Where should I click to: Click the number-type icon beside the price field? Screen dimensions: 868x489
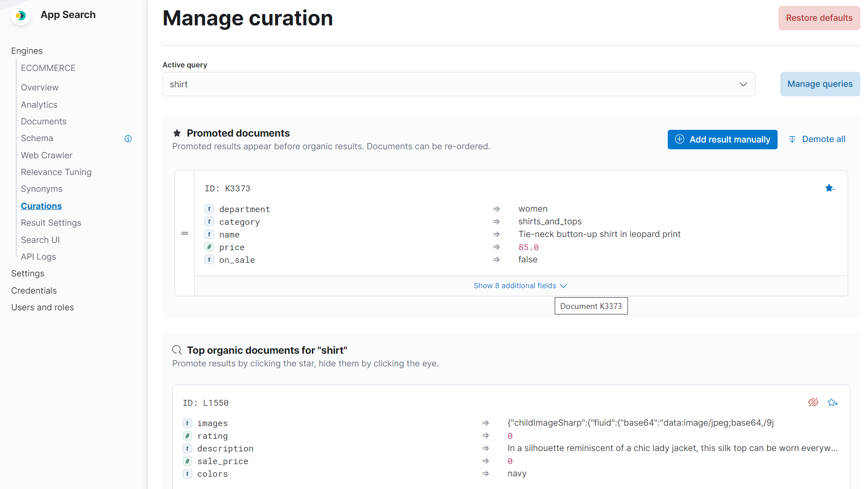pos(209,247)
